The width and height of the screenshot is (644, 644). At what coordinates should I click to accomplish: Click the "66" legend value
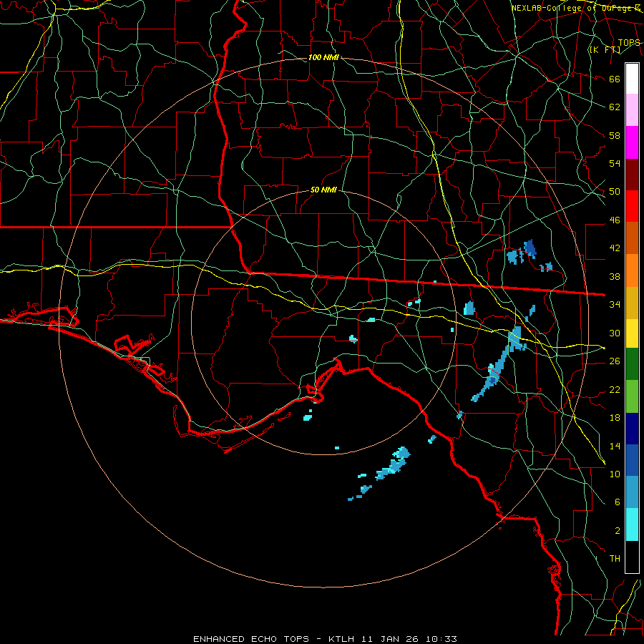click(615, 79)
